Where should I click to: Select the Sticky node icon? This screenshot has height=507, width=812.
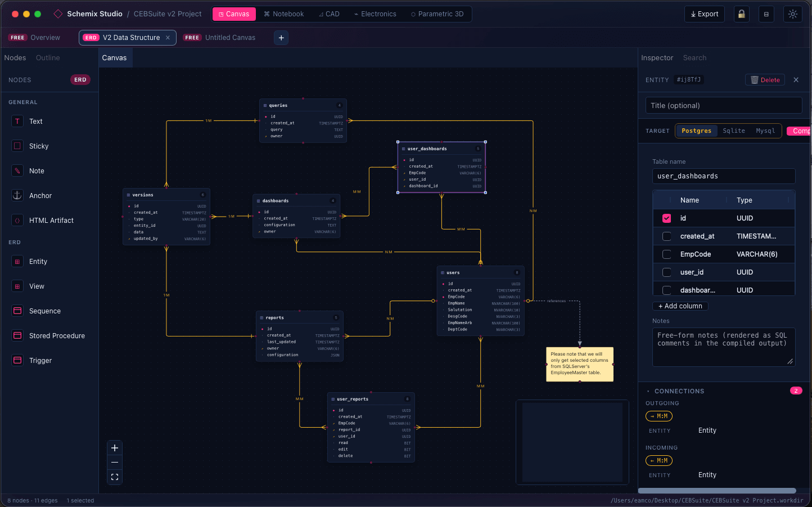(x=17, y=146)
